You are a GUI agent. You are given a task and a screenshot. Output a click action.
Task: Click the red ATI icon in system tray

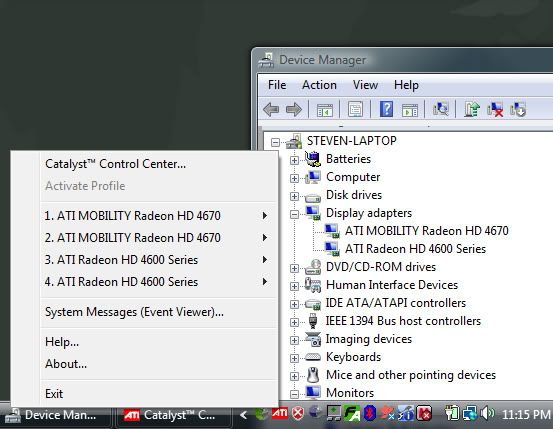[x=280, y=413]
